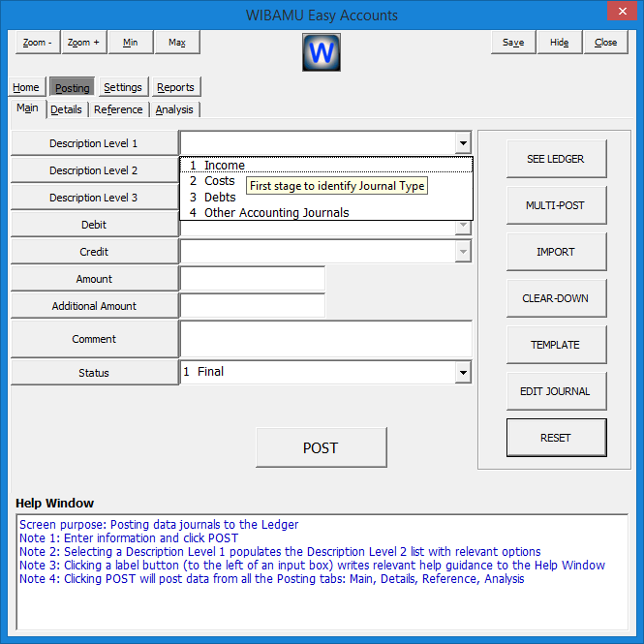Image resolution: width=644 pixels, height=644 pixels.
Task: Open the Credit dropdown arrow
Action: tap(463, 252)
